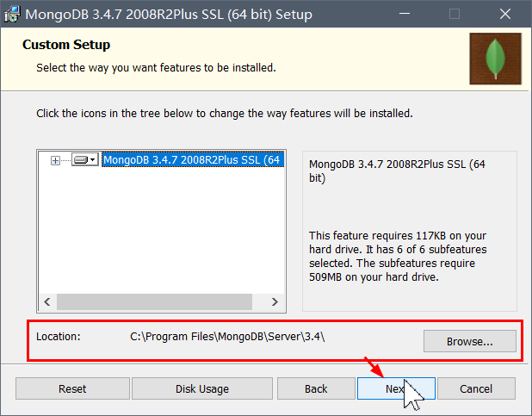
Task: Click the left arrow of the tree scrollbar
Action: [x=47, y=301]
